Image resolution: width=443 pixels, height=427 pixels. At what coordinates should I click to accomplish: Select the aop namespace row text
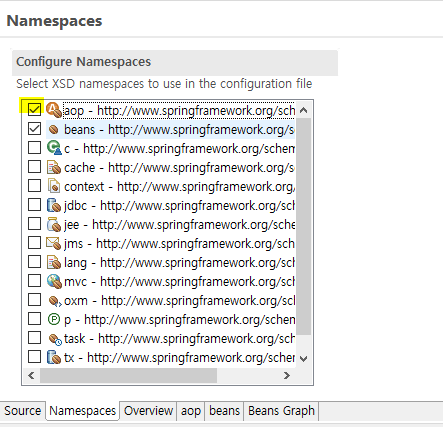click(179, 110)
